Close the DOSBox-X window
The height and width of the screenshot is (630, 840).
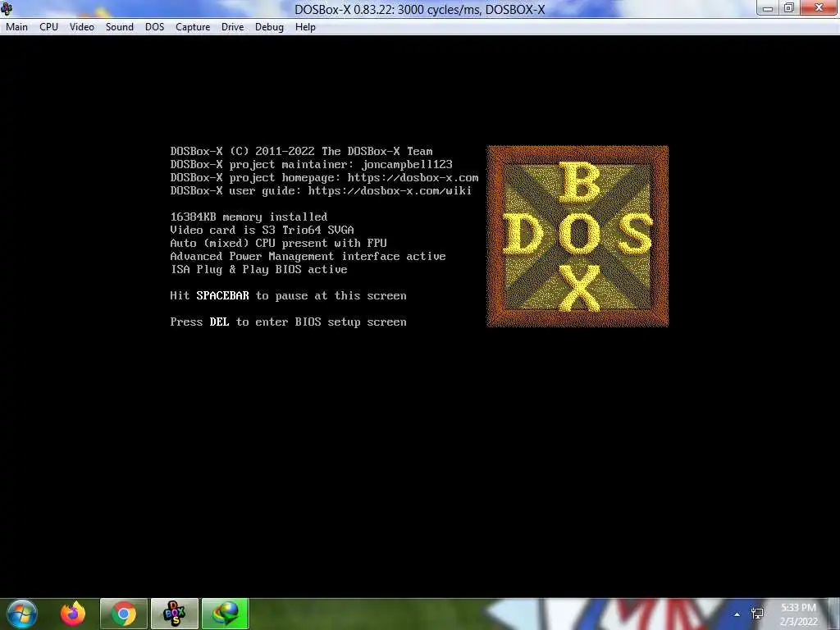pyautogui.click(x=819, y=7)
